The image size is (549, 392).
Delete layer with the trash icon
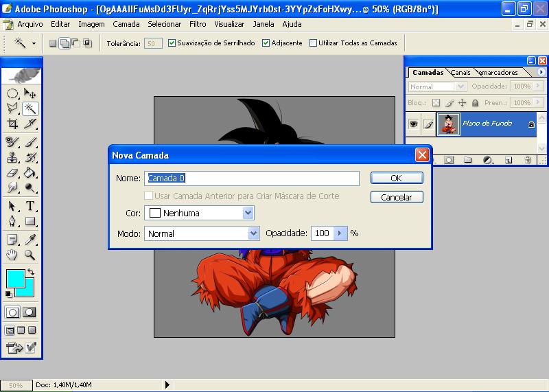tap(528, 160)
